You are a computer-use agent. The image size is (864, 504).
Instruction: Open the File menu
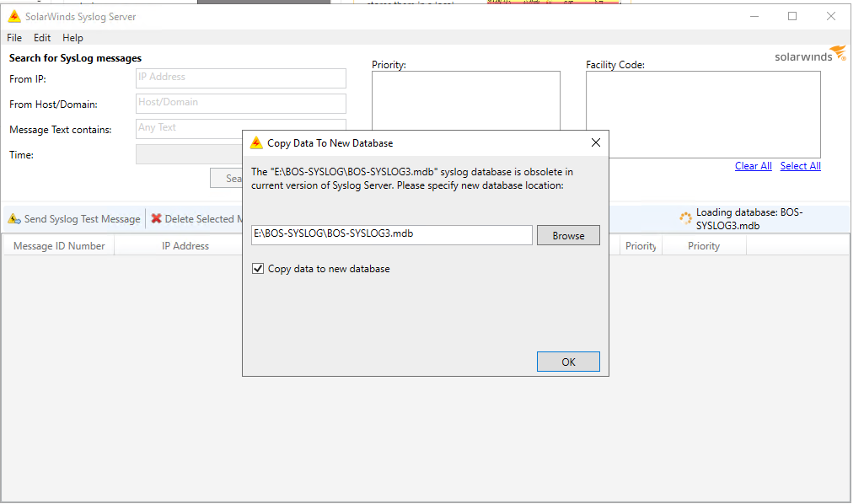pyautogui.click(x=14, y=38)
